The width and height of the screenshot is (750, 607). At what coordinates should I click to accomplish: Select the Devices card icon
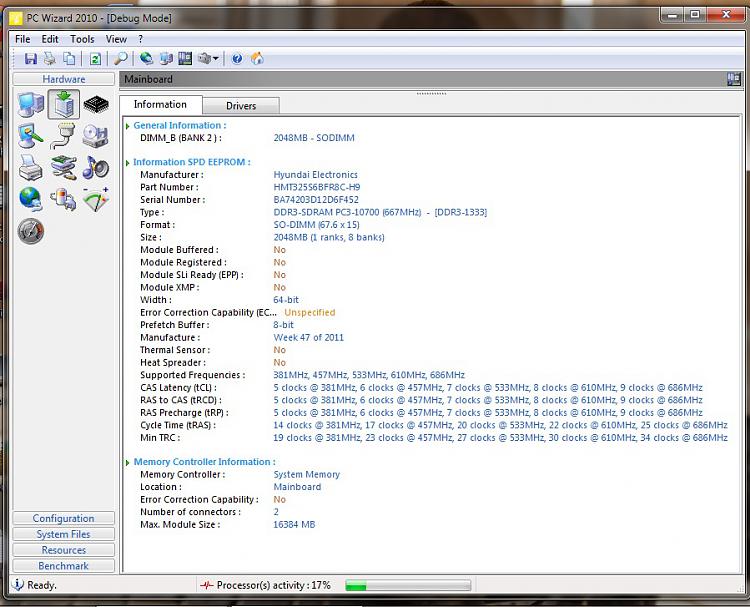point(63,168)
